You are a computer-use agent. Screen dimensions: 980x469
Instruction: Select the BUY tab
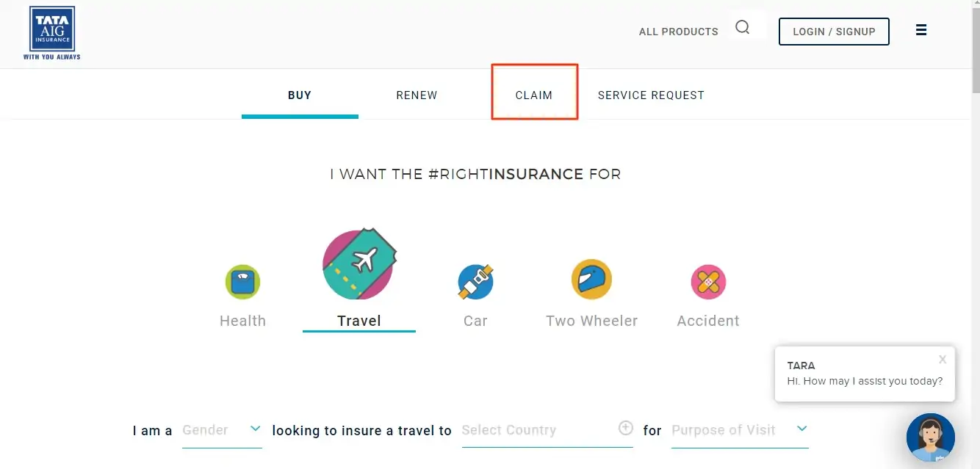[300, 95]
